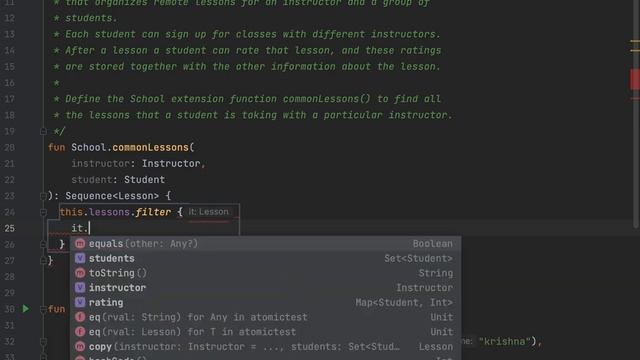The height and width of the screenshot is (360, 640).
Task: Click function icon beside eq(rval: String)
Action: [x=80, y=317]
